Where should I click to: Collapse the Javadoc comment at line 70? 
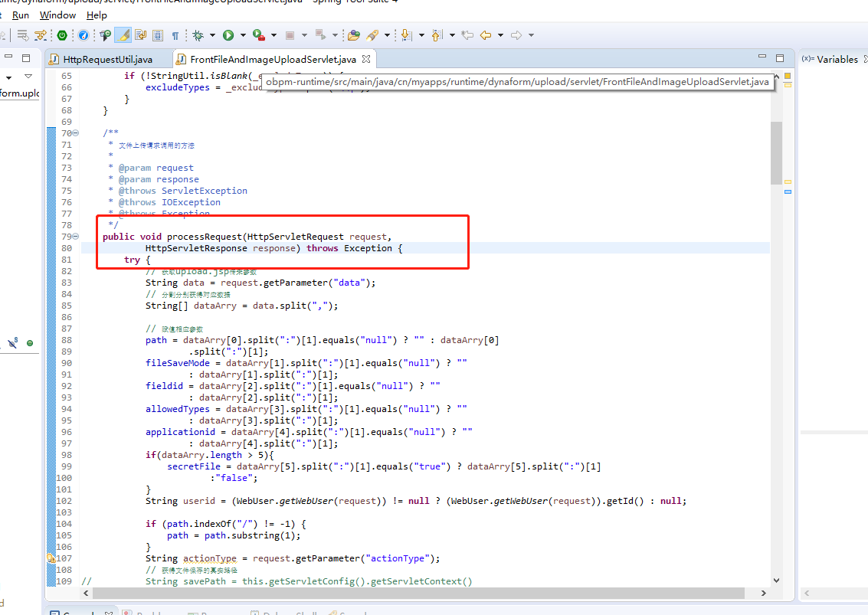tap(76, 132)
